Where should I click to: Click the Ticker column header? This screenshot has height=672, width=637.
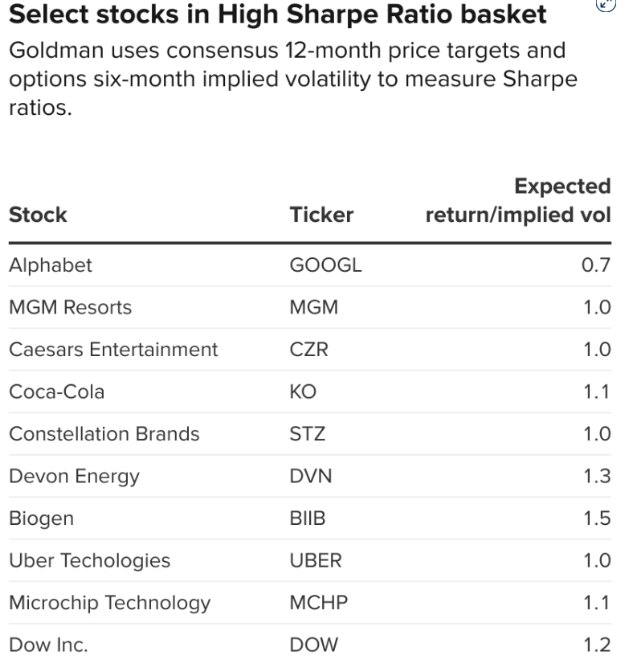(x=321, y=215)
